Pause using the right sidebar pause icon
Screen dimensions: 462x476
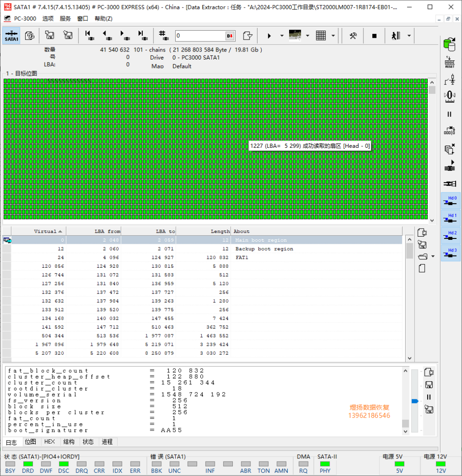click(x=449, y=114)
